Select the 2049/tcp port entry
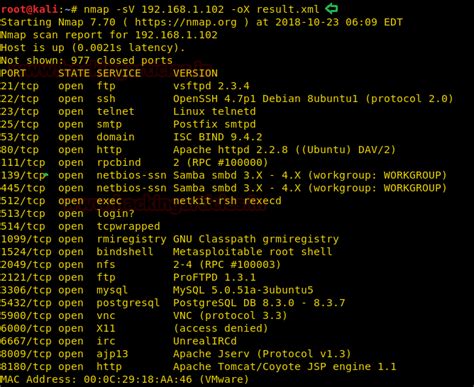 tap(26, 265)
